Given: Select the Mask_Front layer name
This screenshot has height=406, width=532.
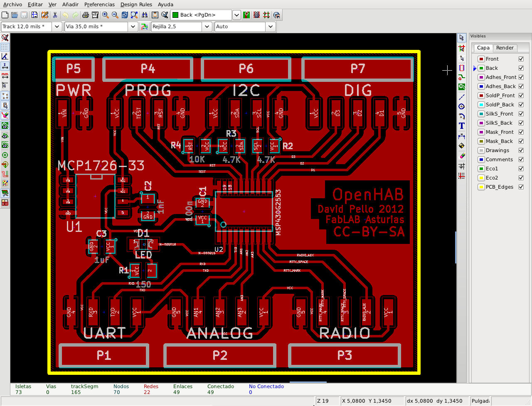Looking at the screenshot, I should pyautogui.click(x=500, y=132).
